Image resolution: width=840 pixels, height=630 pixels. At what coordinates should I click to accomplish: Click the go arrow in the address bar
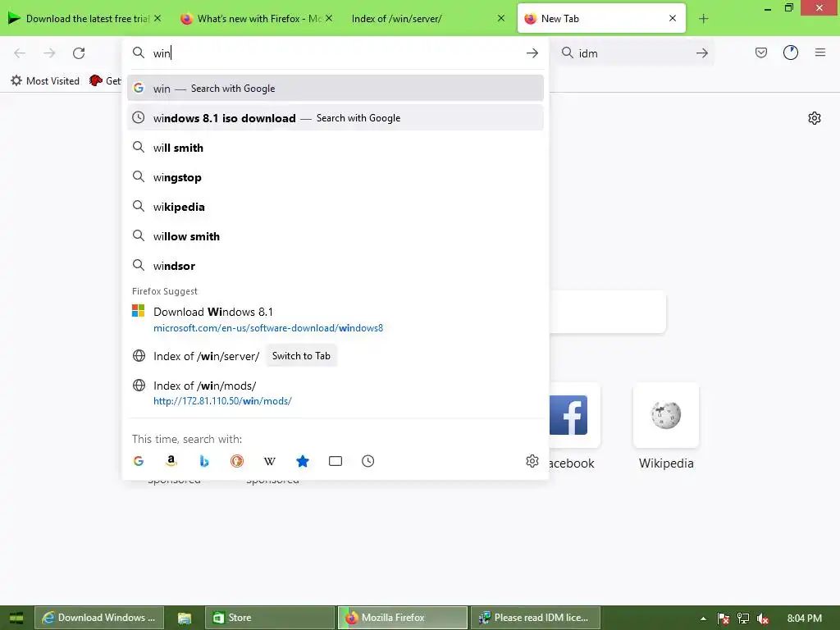pos(532,53)
